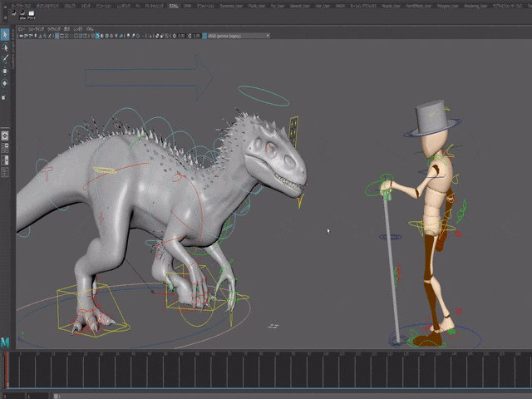Image resolution: width=532 pixels, height=399 pixels.
Task: Choose the Move tool in toolbox
Action: (x=5, y=71)
